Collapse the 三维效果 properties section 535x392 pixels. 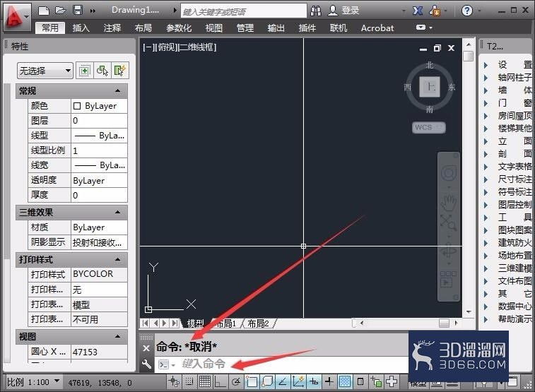click(x=117, y=212)
